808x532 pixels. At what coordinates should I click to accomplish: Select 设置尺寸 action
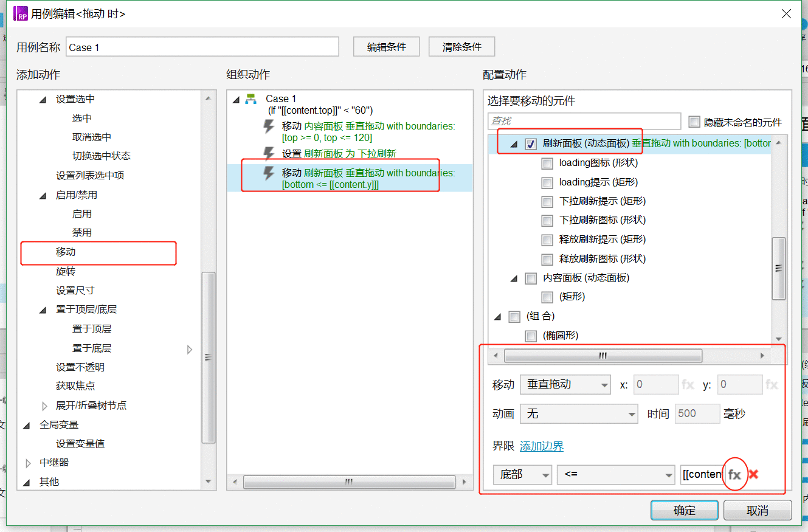(75, 291)
